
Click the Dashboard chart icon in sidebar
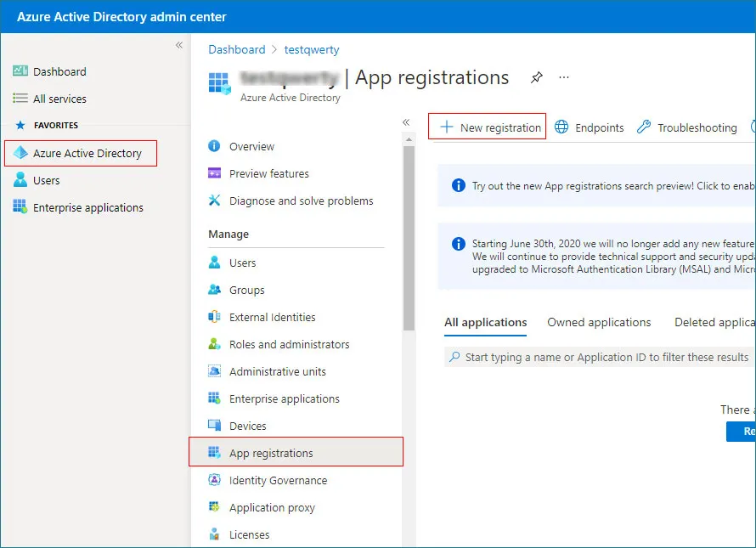[20, 71]
